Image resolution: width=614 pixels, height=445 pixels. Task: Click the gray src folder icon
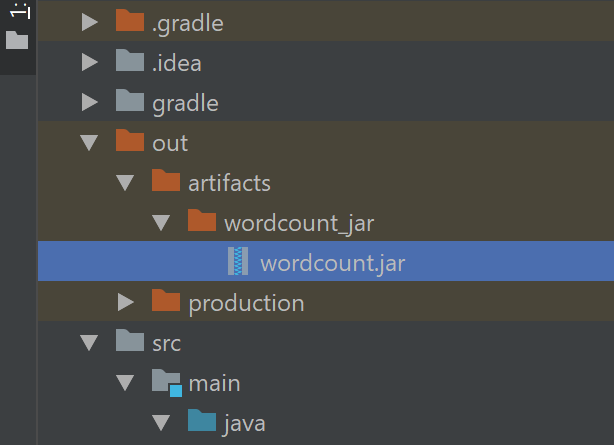(130, 340)
